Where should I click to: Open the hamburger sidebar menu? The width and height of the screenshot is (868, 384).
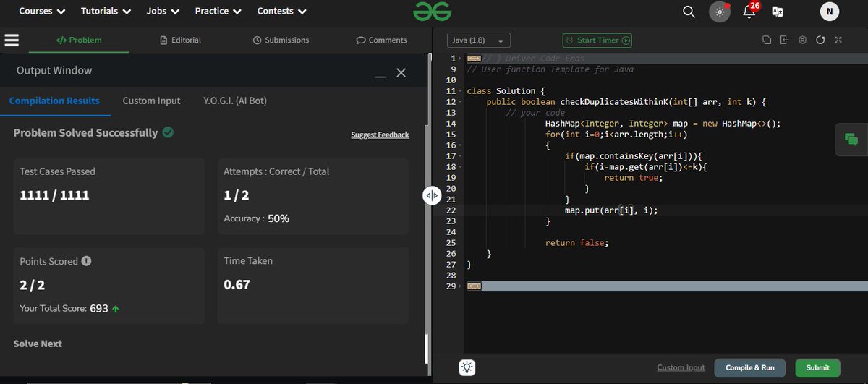[12, 40]
